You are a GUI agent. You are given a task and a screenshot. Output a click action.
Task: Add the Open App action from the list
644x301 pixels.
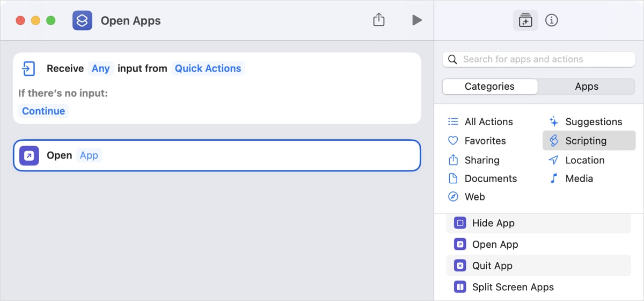pos(538,245)
